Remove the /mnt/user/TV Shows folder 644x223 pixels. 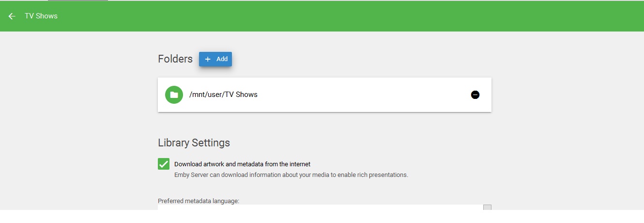tap(475, 95)
